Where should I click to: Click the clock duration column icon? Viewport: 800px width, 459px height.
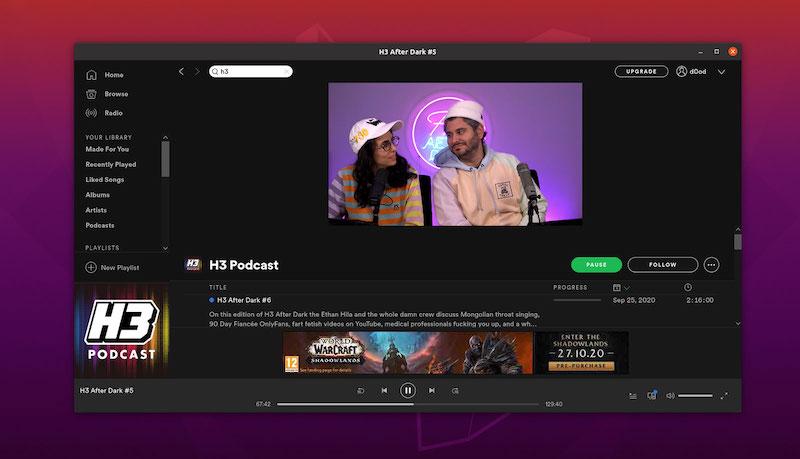[x=688, y=288]
